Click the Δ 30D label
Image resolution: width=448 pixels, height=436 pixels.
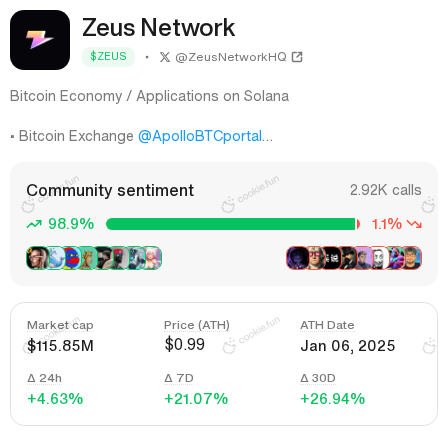[x=318, y=378]
